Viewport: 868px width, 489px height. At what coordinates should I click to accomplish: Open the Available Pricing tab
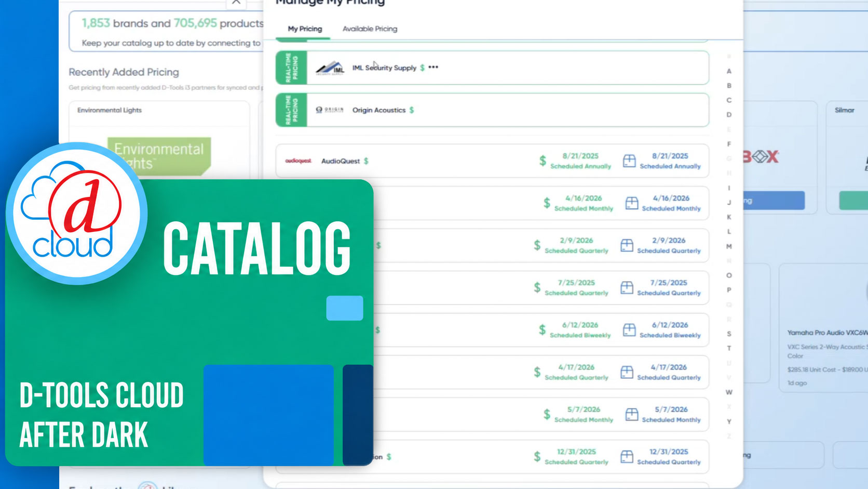[x=370, y=29]
